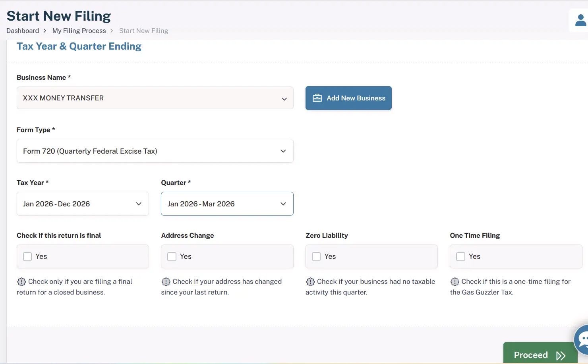Click info icon beside final return hint
Image resolution: width=588 pixels, height=364 pixels.
point(21,282)
